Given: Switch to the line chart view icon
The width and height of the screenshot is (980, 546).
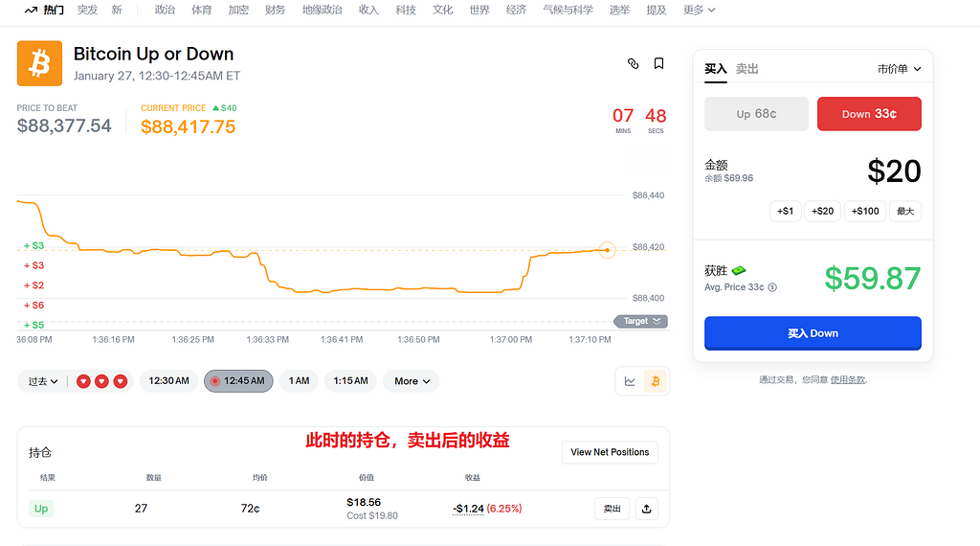Looking at the screenshot, I should (630, 381).
